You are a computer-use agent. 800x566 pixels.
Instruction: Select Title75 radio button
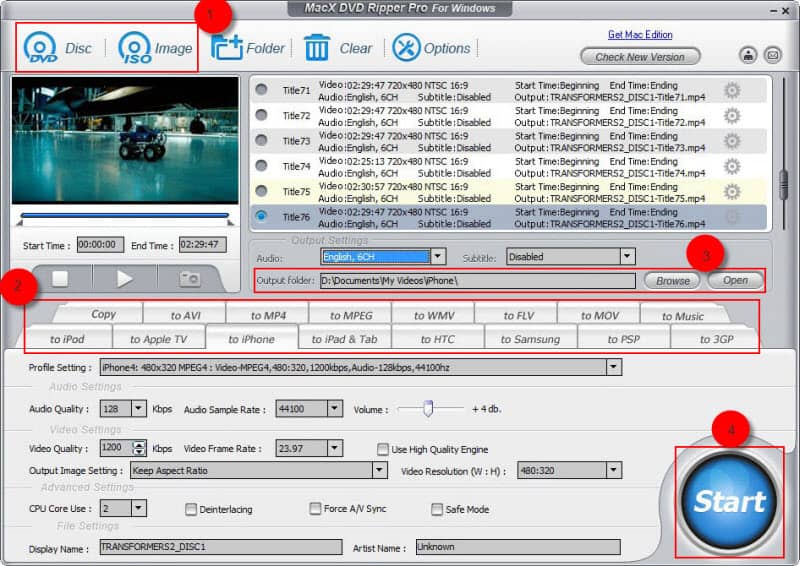tap(261, 191)
